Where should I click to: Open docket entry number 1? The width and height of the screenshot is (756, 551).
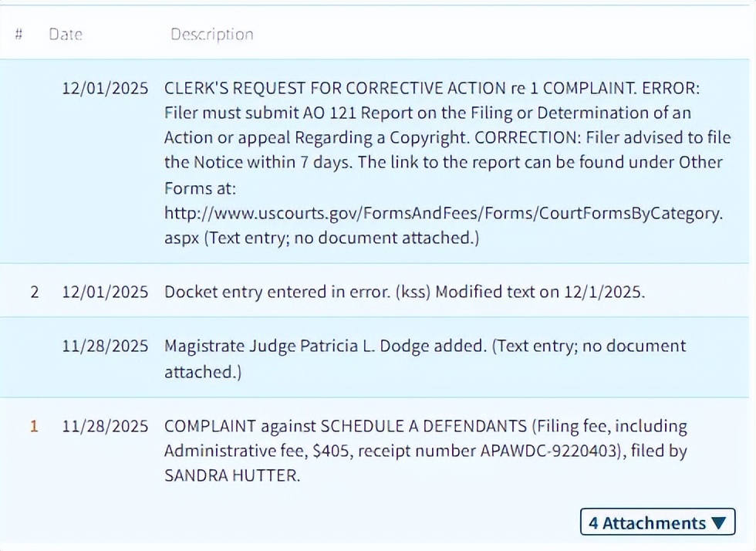[34, 425]
